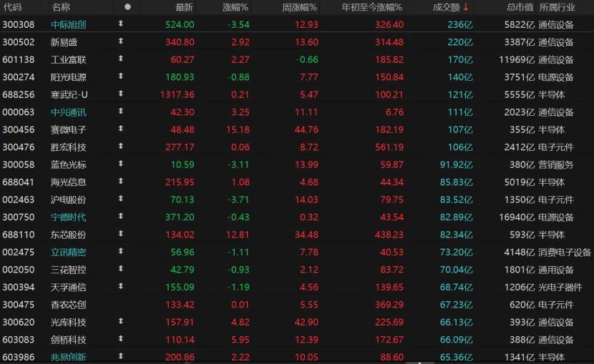This screenshot has width=594, height=364.
Task: Click the red sort arrow beside 成交额
Action: [x=466, y=7]
